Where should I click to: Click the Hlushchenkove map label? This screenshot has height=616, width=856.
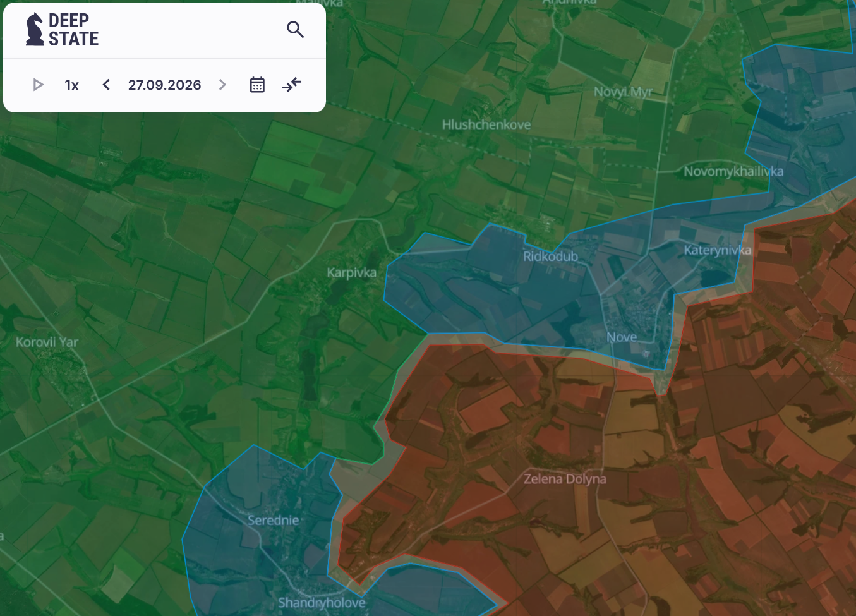[486, 124]
